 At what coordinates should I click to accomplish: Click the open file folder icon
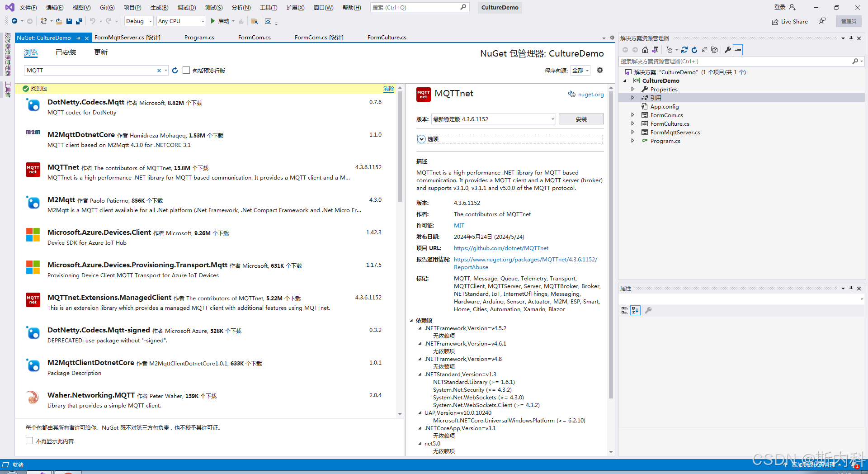[x=59, y=21]
